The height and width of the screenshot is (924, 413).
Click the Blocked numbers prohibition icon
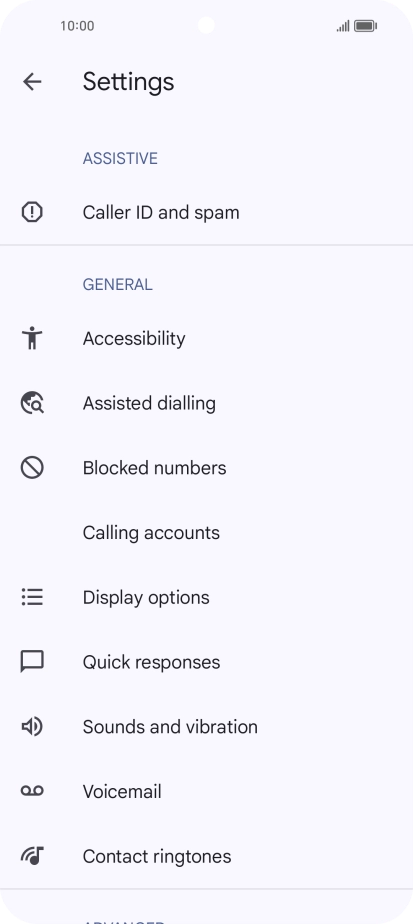32,468
